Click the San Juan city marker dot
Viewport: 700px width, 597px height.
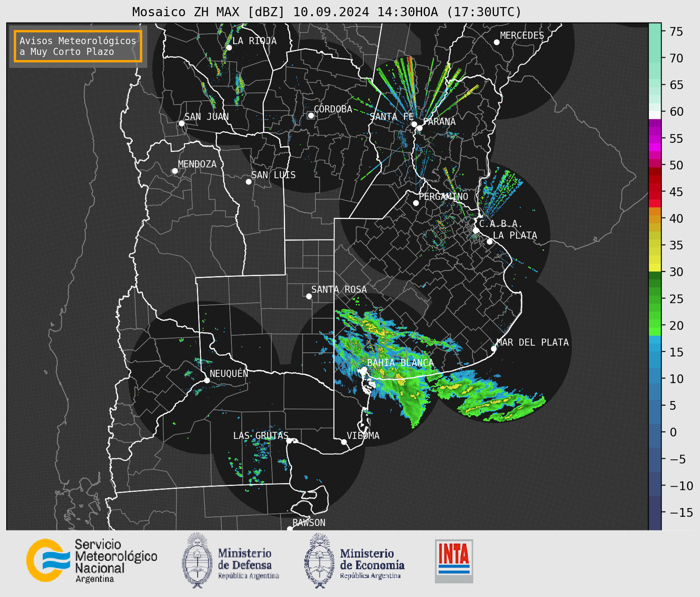click(x=181, y=123)
